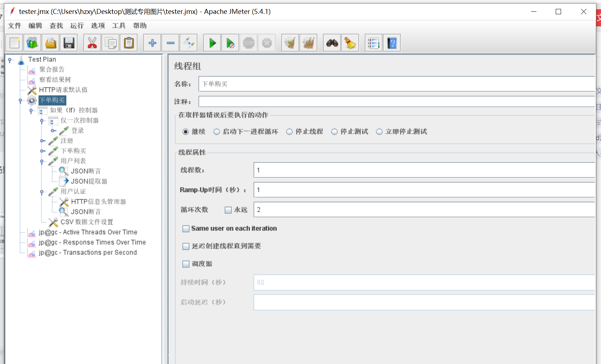Select 启动下一进程循环 radio option
This screenshot has height=364, width=601.
pos(217,132)
